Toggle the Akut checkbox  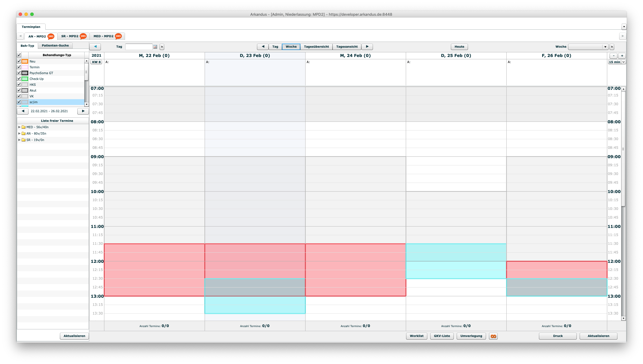pyautogui.click(x=19, y=90)
